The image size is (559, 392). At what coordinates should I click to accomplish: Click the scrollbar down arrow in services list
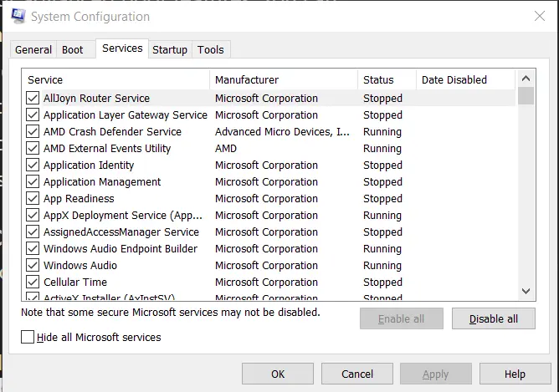526,291
